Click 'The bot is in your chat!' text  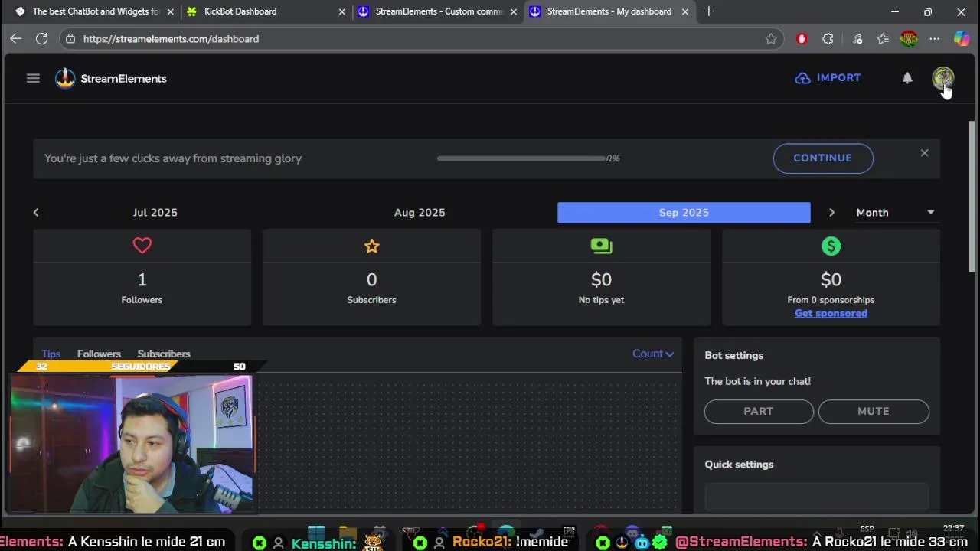pyautogui.click(x=757, y=381)
